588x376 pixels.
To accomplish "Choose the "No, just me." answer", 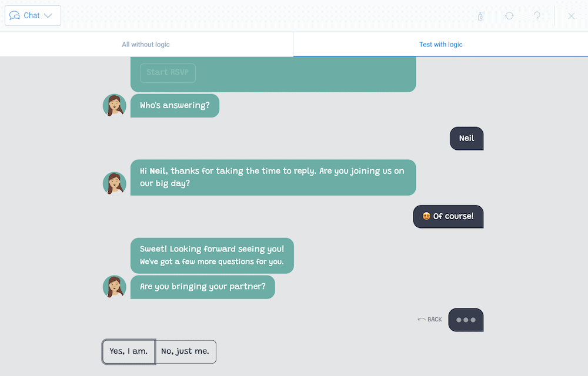I will [x=186, y=351].
